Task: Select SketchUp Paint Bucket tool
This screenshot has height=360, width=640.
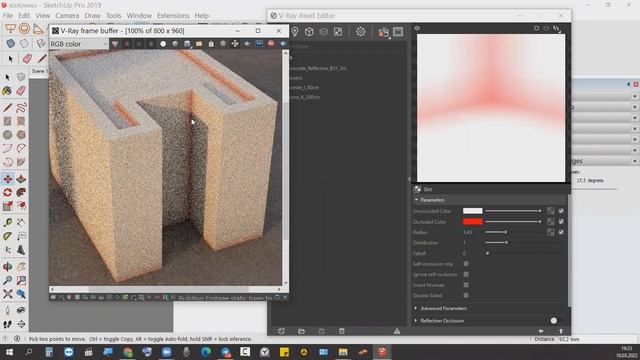Action: click(x=7, y=91)
